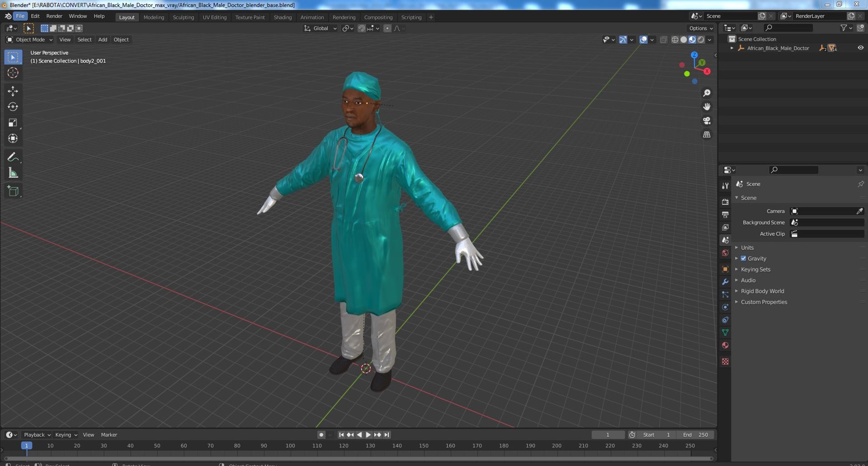This screenshot has height=466, width=868.
Task: Select the Select Box tool
Action: (13, 57)
